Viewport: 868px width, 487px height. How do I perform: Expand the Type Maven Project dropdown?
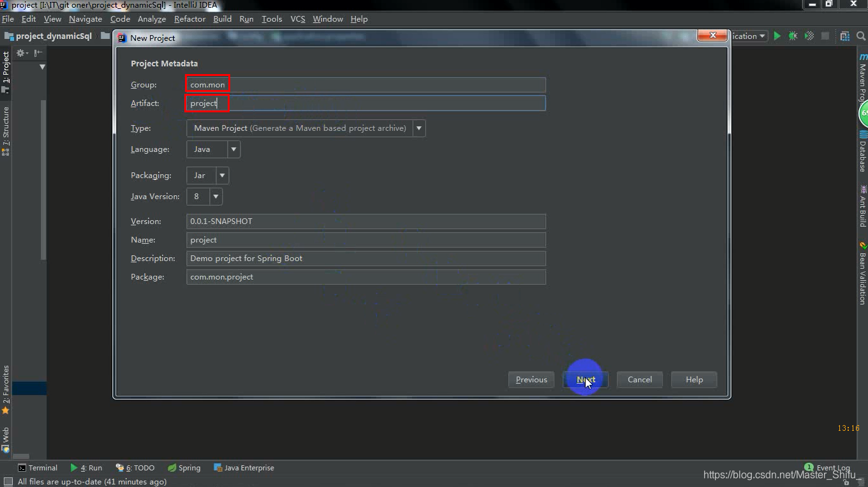click(419, 128)
